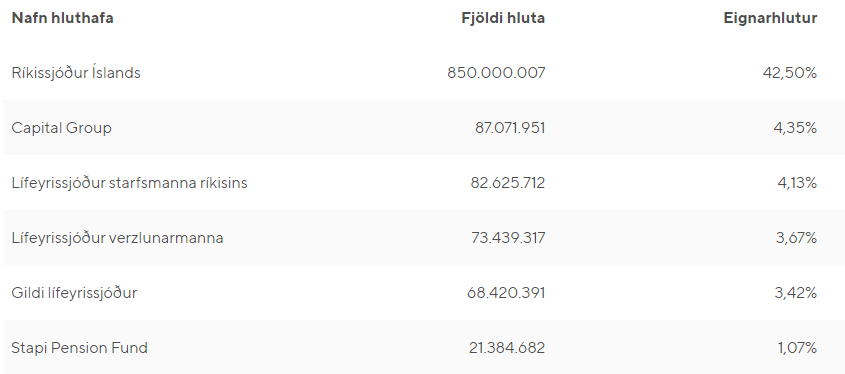Click the Fjöldi hluta column header
Viewport: 845px width, 374px height.
coord(503,18)
